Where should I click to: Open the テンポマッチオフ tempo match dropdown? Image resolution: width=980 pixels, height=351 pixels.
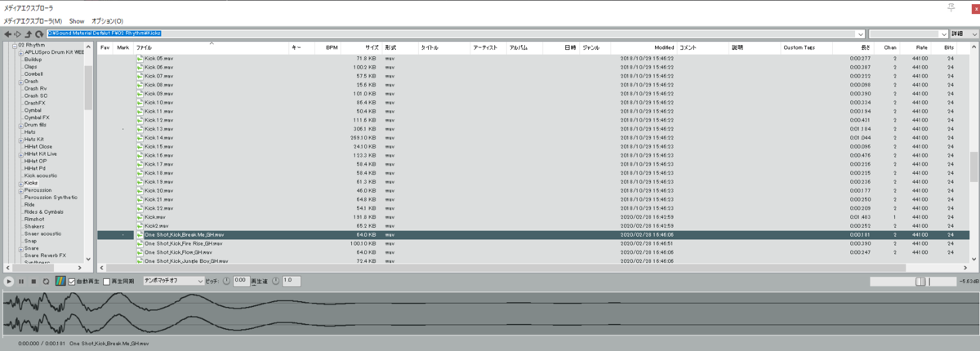click(173, 281)
